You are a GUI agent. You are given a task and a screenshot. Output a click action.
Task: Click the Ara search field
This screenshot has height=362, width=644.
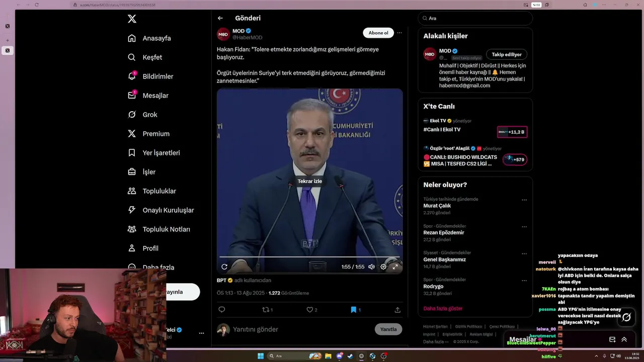click(x=475, y=18)
